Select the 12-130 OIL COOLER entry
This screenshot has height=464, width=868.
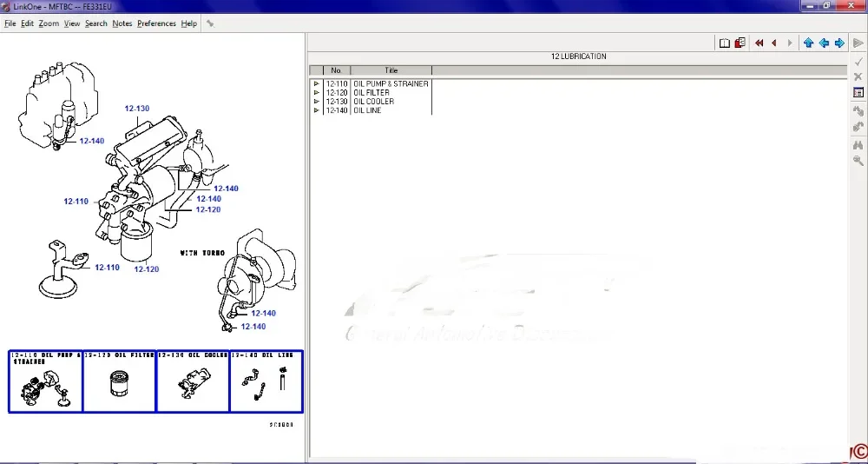(x=373, y=102)
